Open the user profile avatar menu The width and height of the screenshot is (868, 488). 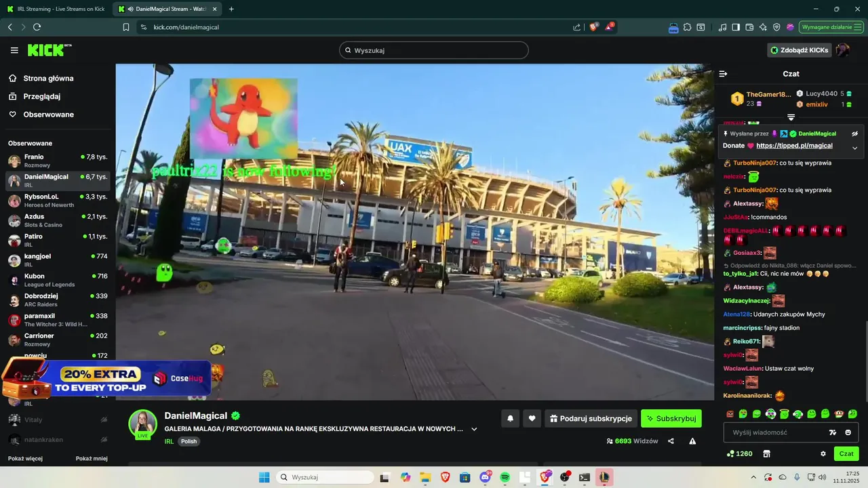[842, 50]
